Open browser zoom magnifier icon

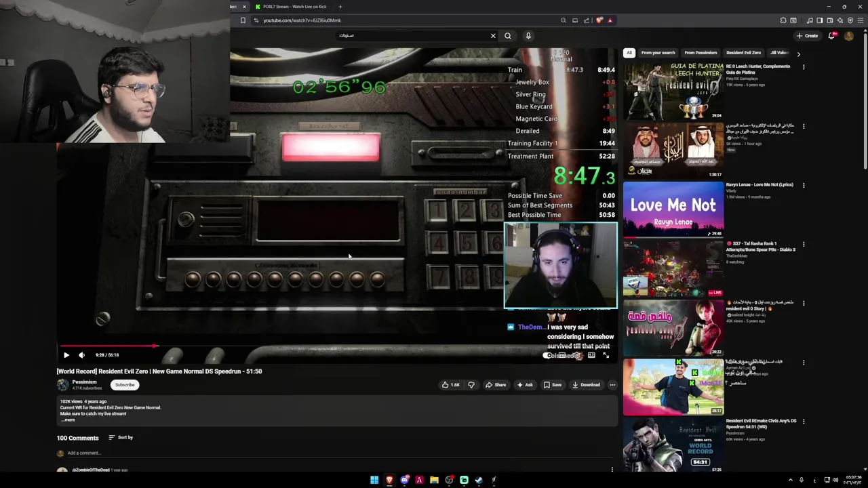[x=563, y=20]
